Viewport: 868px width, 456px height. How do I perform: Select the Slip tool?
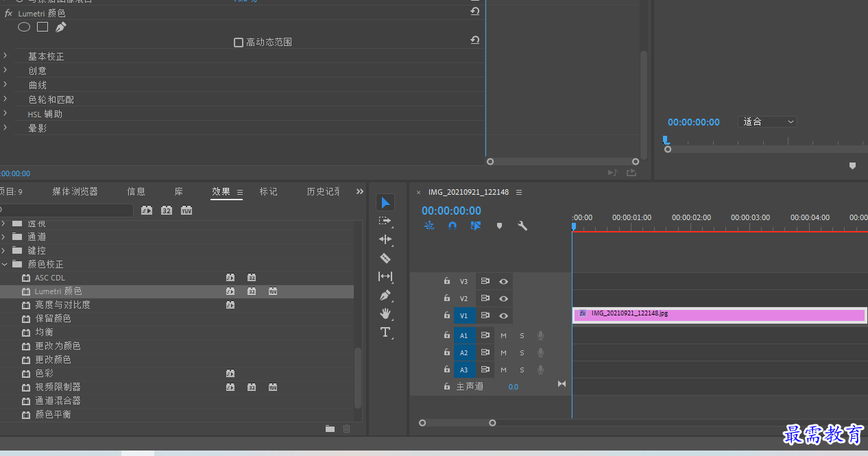(385, 276)
